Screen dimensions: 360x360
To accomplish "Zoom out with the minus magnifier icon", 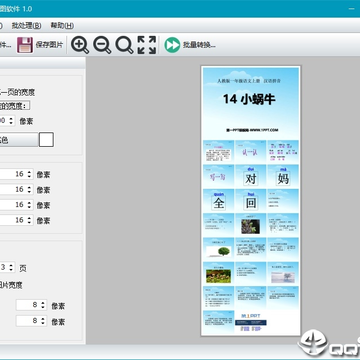I will 102,45.
